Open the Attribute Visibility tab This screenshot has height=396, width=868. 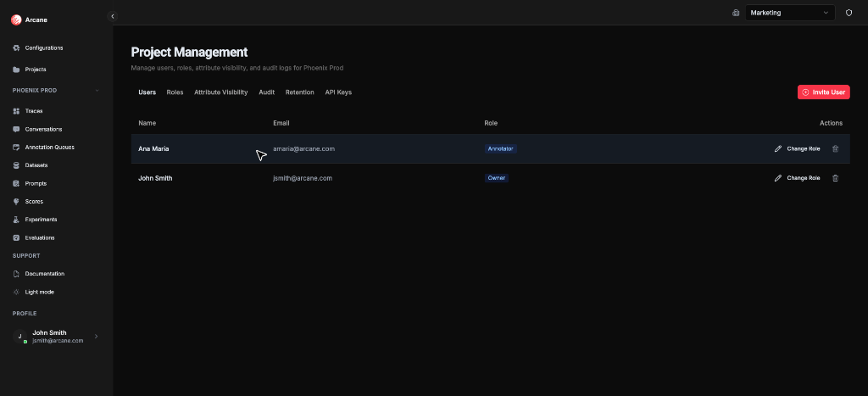tap(221, 92)
